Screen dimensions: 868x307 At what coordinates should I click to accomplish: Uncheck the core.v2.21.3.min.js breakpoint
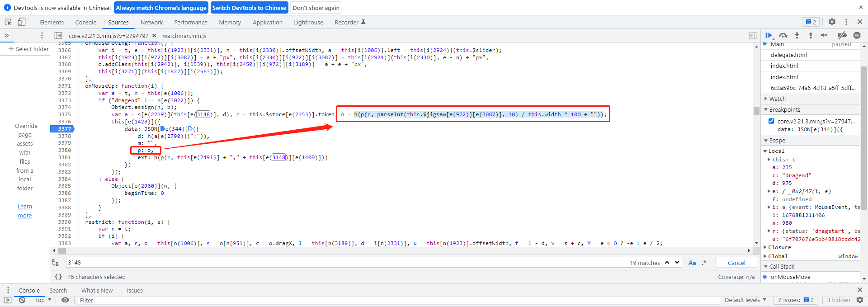pyautogui.click(x=771, y=121)
